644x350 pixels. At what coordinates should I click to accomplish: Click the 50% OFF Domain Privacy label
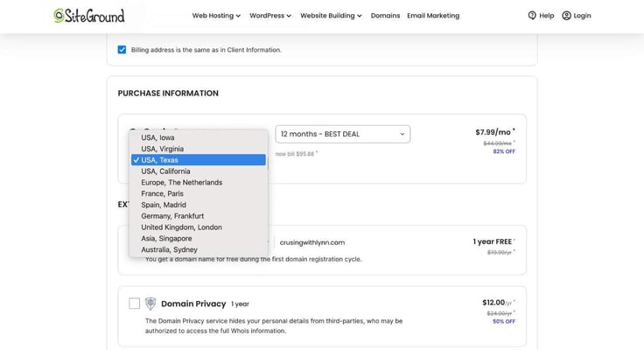[504, 321]
